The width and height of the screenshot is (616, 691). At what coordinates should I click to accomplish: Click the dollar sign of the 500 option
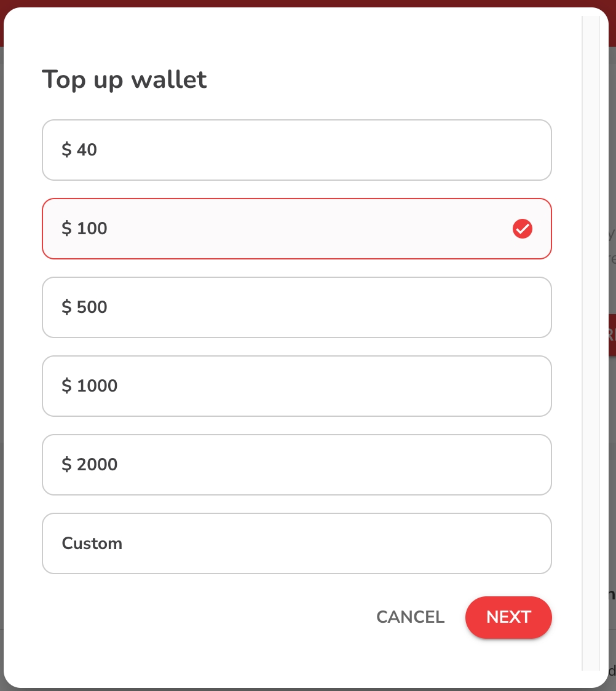coord(66,307)
